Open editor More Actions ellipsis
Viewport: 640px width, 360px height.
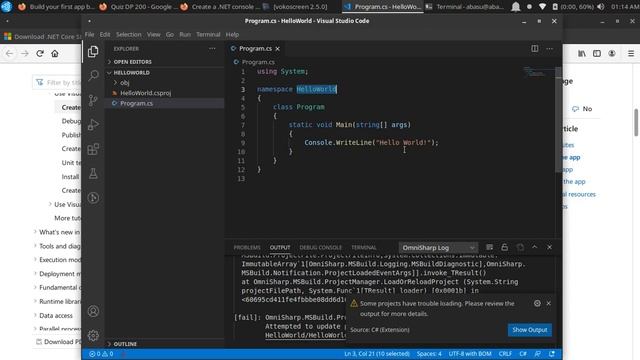(550, 49)
